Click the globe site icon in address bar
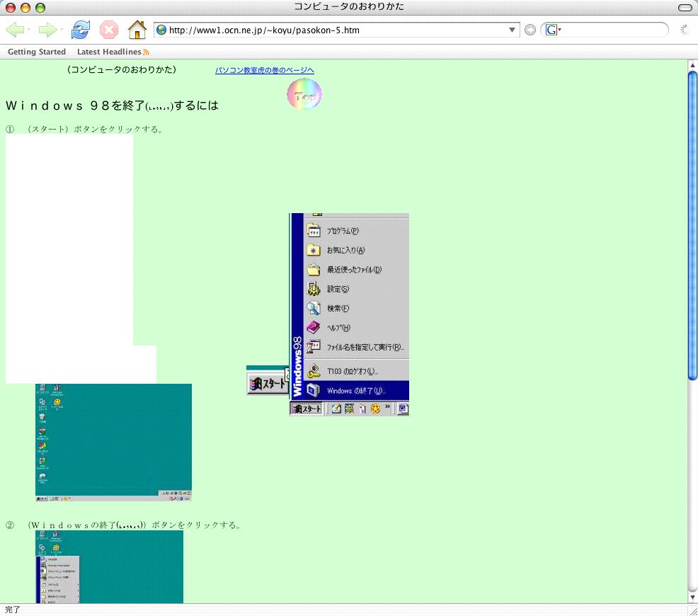This screenshot has width=698, height=616. point(161,30)
